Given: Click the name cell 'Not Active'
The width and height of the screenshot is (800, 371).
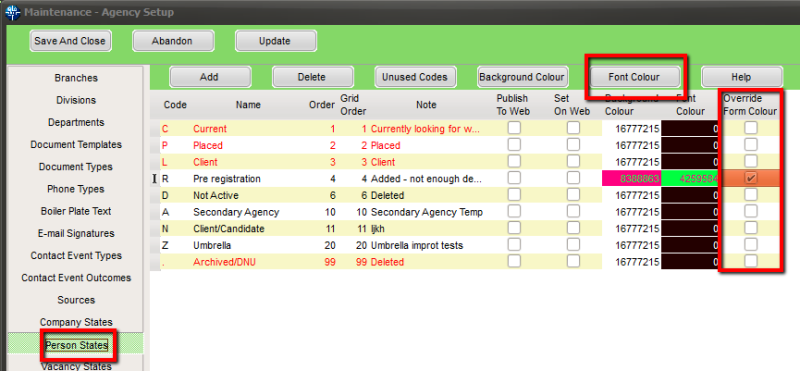Looking at the screenshot, I should pyautogui.click(x=215, y=195).
